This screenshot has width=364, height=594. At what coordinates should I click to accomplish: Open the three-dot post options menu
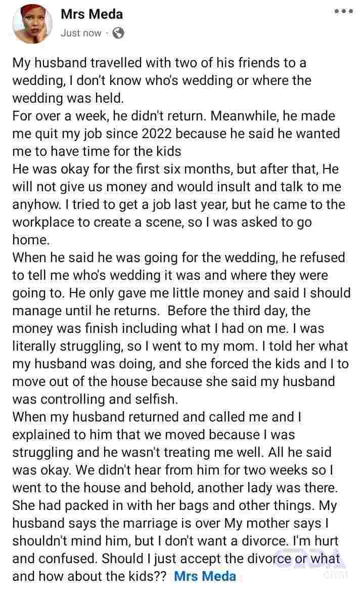click(x=344, y=11)
